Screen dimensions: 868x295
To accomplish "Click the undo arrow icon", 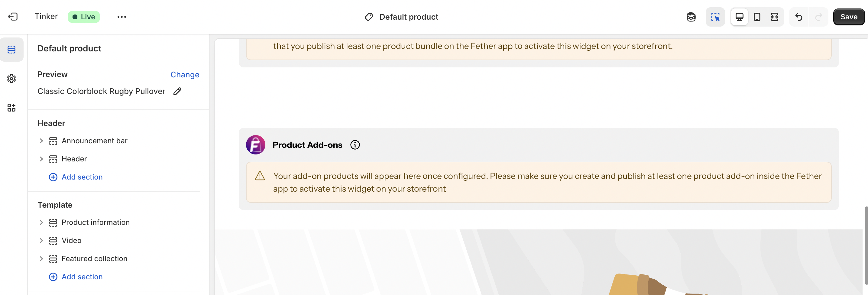I will coord(798,17).
